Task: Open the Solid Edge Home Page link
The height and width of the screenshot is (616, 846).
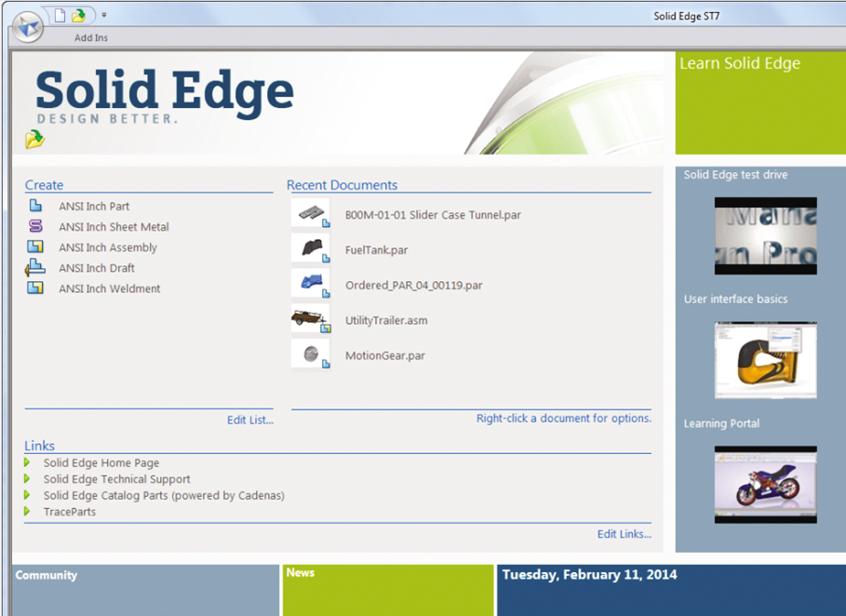Action: pos(101,462)
